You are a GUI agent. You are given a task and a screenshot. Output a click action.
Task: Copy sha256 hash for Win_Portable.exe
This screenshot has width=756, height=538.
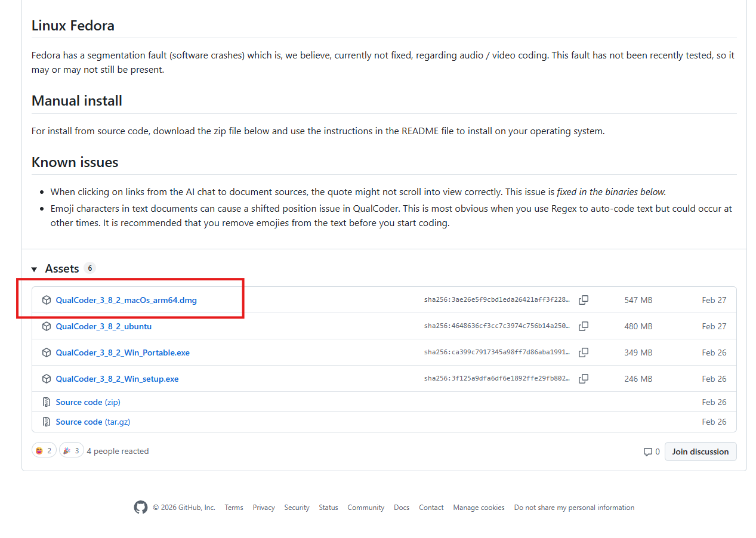584,353
